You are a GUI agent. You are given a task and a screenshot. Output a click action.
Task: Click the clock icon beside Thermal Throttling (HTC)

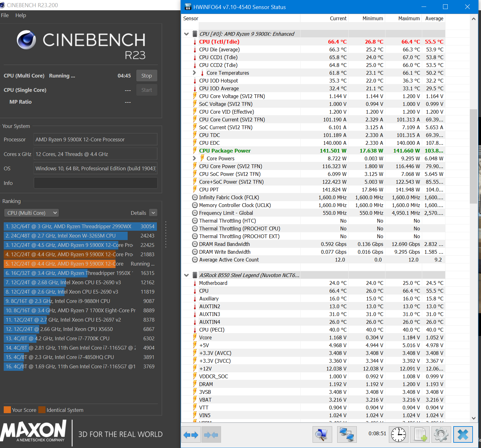tap(195, 221)
